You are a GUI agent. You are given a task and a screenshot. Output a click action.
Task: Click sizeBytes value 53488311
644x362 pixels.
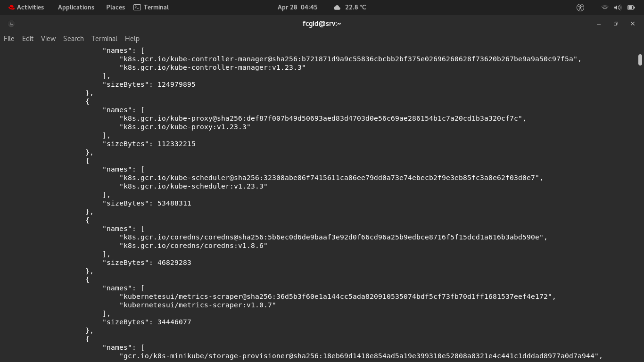pyautogui.click(x=174, y=203)
